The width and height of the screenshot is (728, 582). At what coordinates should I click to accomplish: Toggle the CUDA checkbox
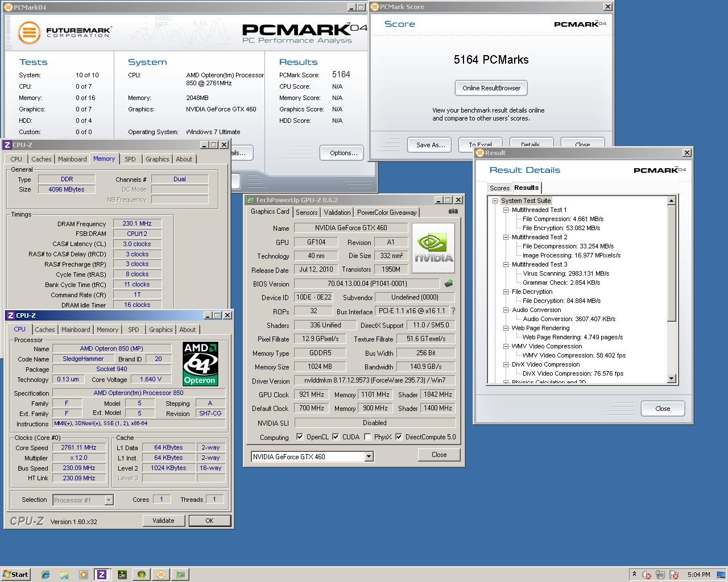click(336, 437)
